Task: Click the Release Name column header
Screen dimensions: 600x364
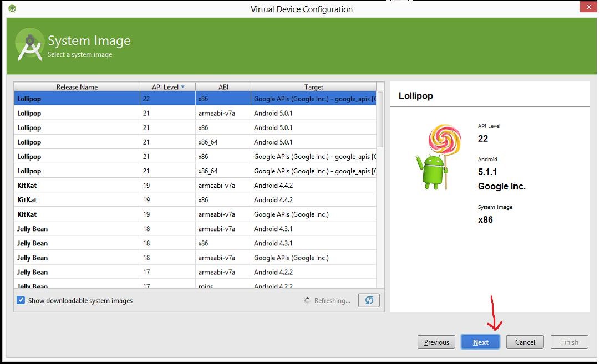Action: click(77, 87)
